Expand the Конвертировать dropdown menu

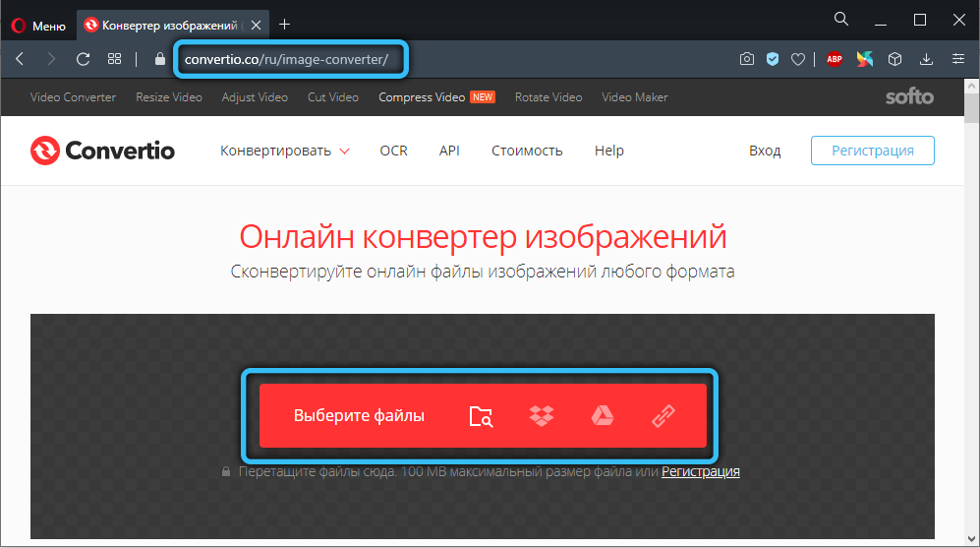(x=284, y=151)
